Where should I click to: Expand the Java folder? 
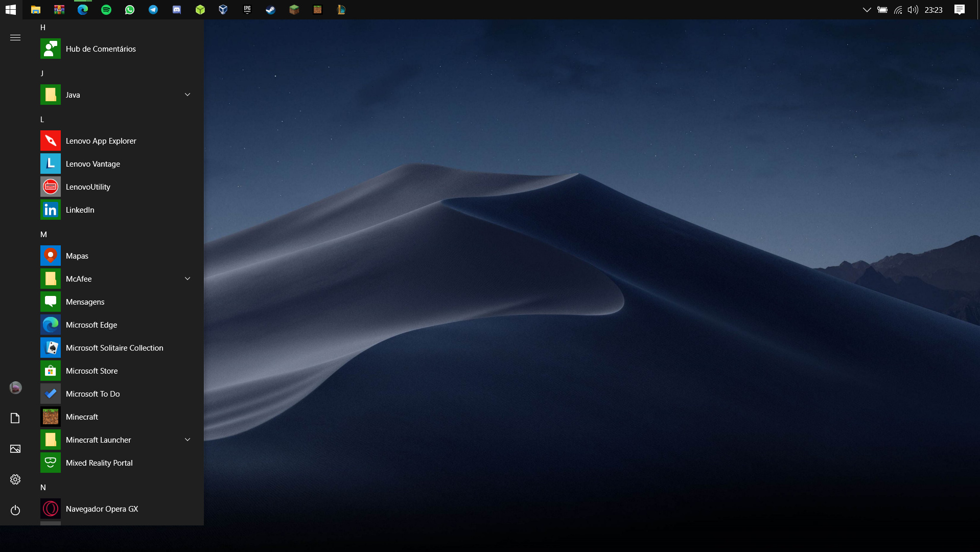[188, 95]
